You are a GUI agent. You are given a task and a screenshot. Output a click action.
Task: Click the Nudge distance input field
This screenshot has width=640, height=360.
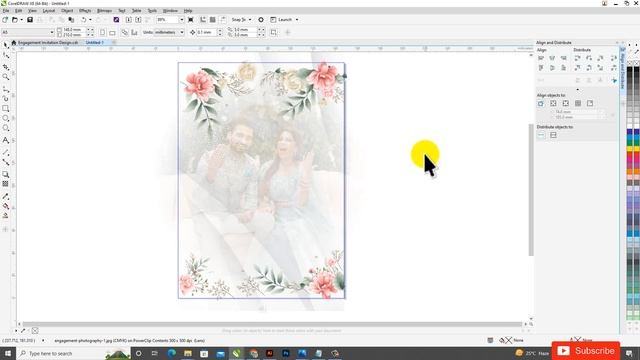click(x=207, y=32)
